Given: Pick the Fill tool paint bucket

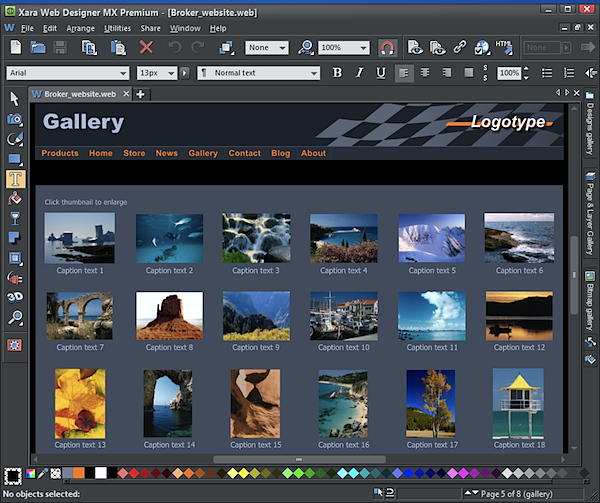Looking at the screenshot, I should coord(15,198).
